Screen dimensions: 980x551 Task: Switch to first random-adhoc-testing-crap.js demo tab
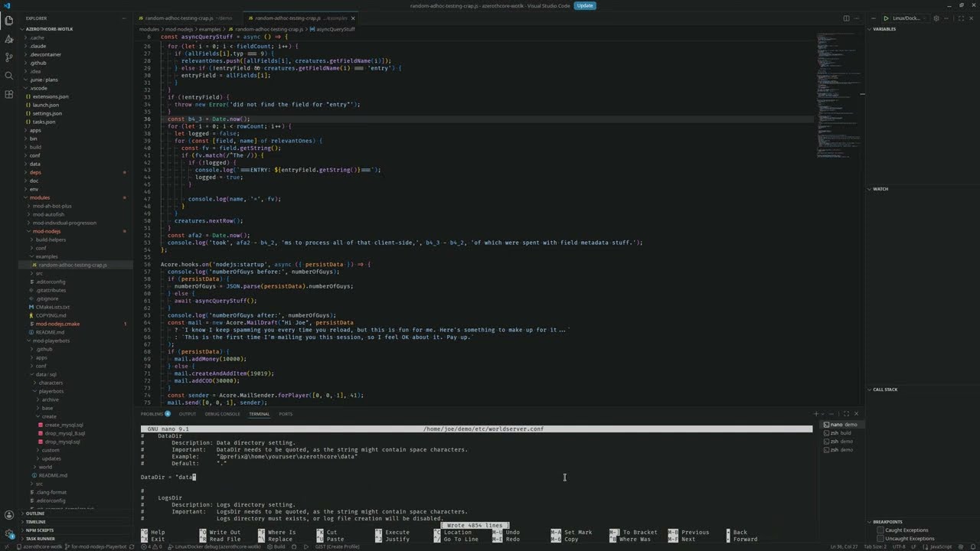pos(186,18)
